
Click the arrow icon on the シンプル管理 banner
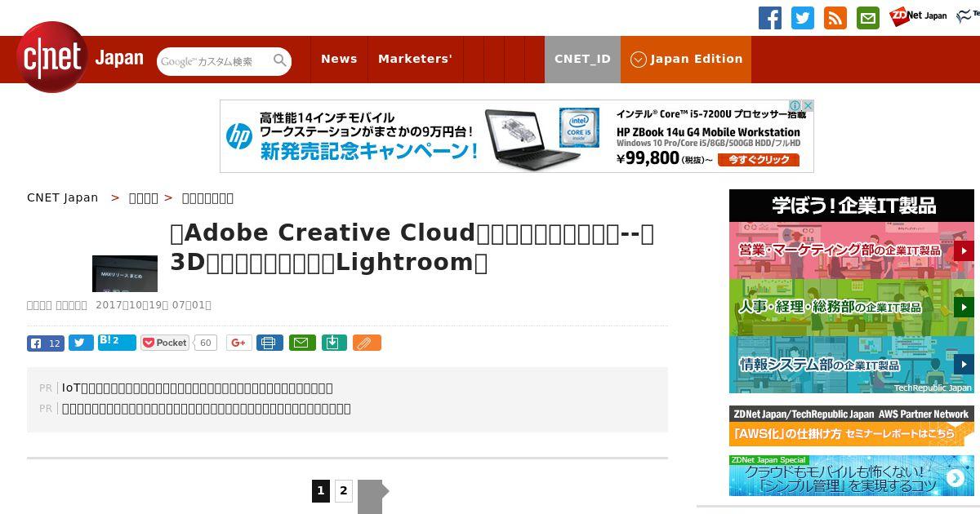coord(955,478)
